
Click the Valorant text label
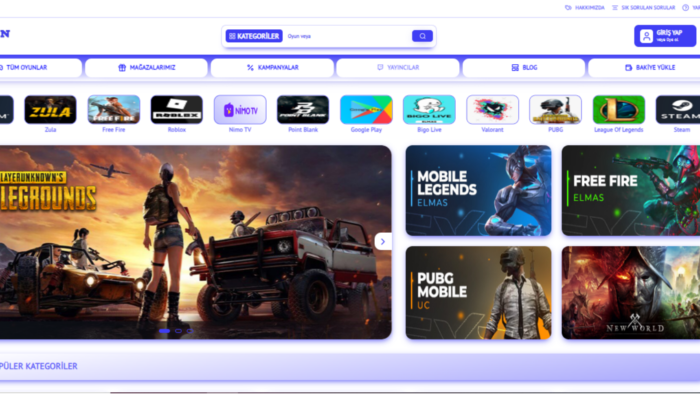click(x=492, y=130)
